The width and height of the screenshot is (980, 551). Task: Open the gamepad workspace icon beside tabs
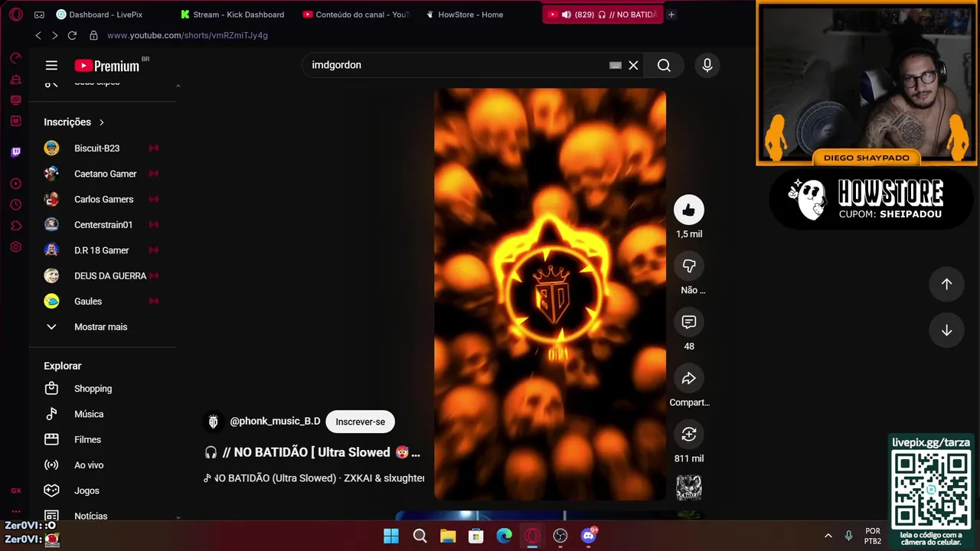(x=39, y=15)
